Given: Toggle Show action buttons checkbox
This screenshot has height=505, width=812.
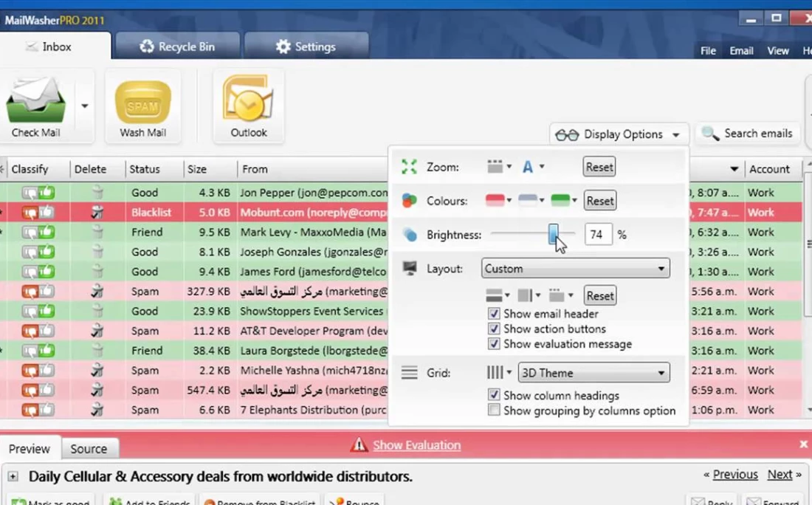Looking at the screenshot, I should (494, 329).
